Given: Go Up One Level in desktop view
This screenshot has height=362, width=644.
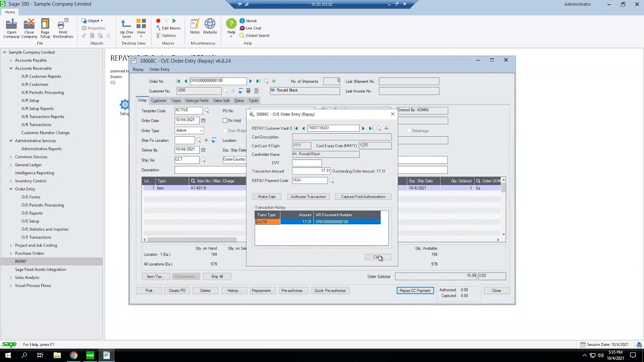Looking at the screenshot, I should [126, 28].
